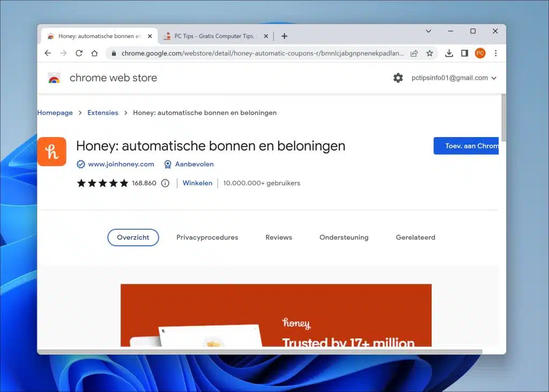Click the vertical page scrollbar
The image size is (549, 392).
tap(503, 117)
